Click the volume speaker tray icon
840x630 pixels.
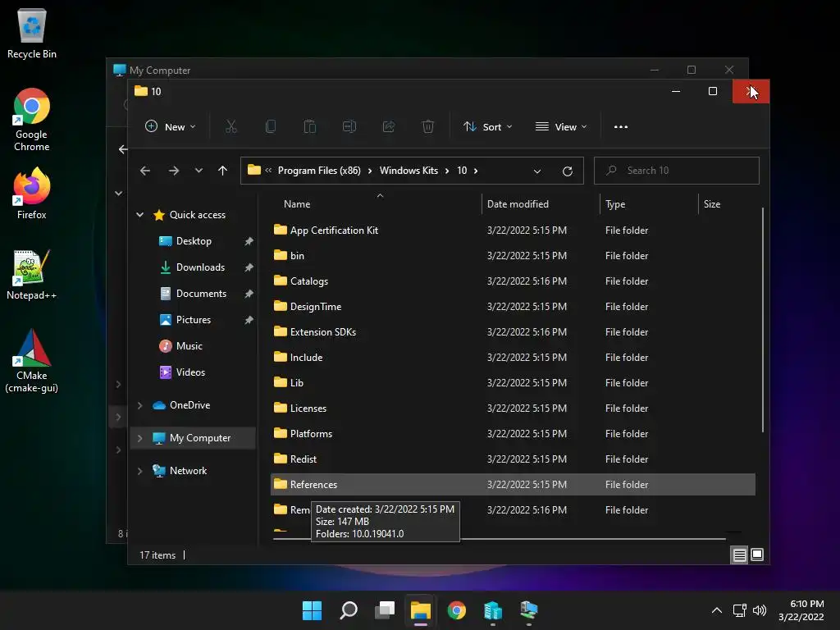(x=759, y=610)
